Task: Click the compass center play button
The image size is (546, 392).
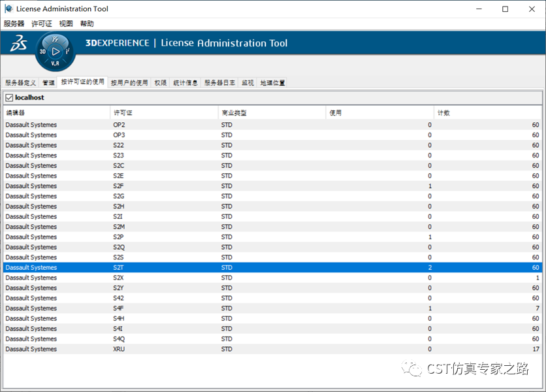Action: click(56, 52)
